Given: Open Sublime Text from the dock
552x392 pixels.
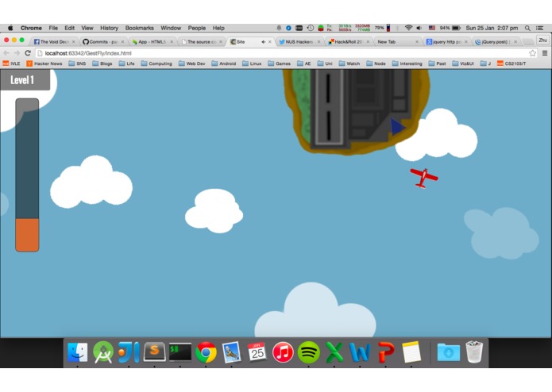Looking at the screenshot, I should click(155, 352).
